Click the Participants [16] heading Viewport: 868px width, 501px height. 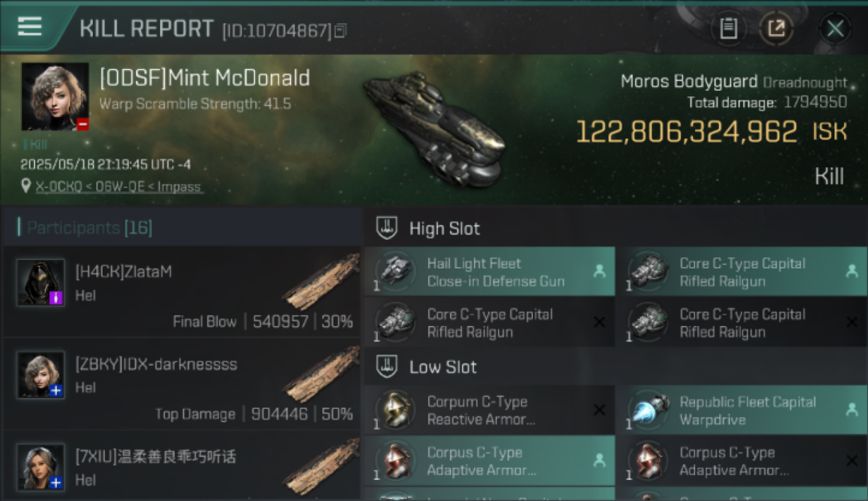(89, 228)
